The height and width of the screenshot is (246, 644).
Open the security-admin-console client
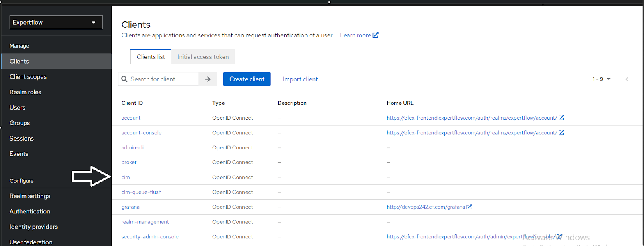tap(150, 237)
